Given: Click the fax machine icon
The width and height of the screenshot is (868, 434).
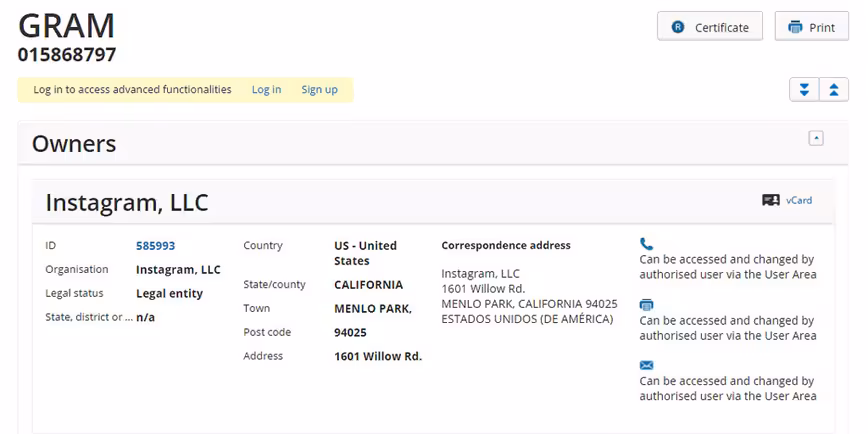Looking at the screenshot, I should click(x=646, y=304).
